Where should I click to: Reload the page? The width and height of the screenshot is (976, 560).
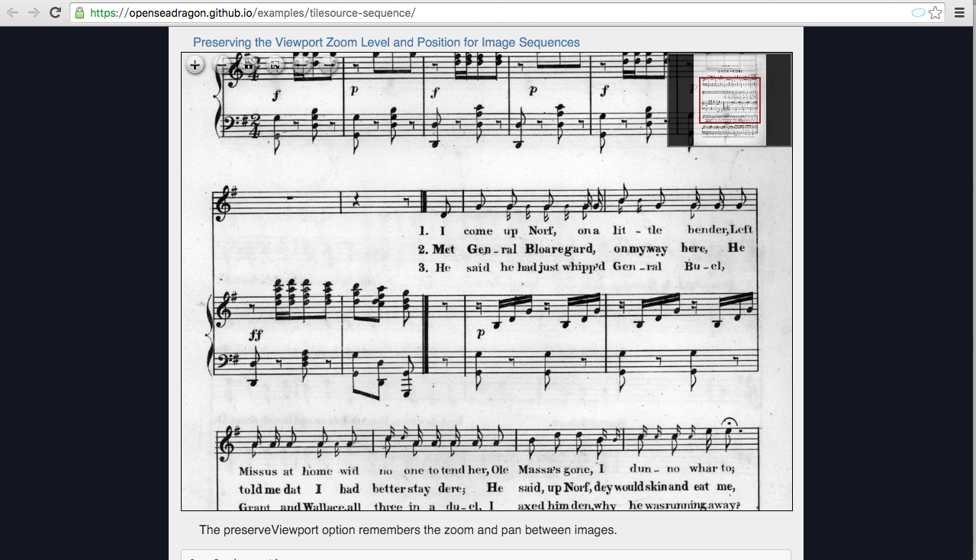point(55,13)
